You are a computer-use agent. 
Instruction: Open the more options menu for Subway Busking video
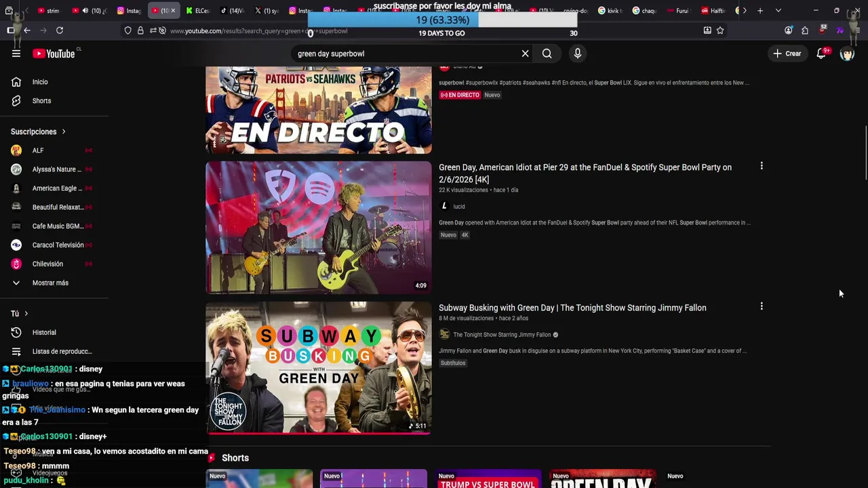pyautogui.click(x=762, y=306)
